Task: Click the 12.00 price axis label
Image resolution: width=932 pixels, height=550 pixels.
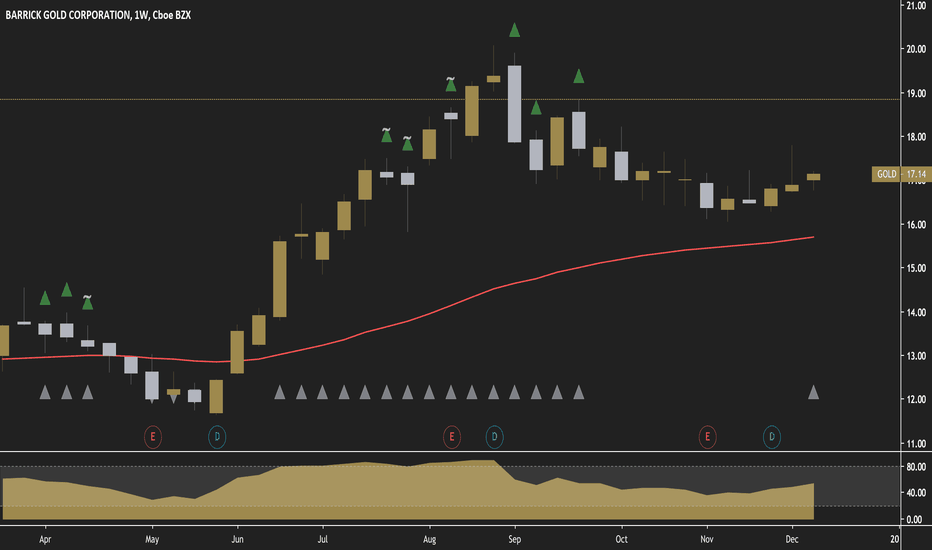Action: (916, 400)
